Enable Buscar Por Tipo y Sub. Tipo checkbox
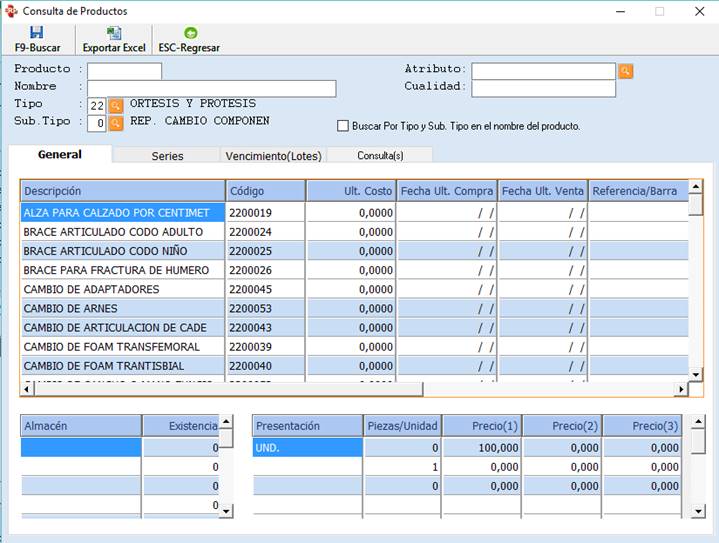 click(x=343, y=126)
